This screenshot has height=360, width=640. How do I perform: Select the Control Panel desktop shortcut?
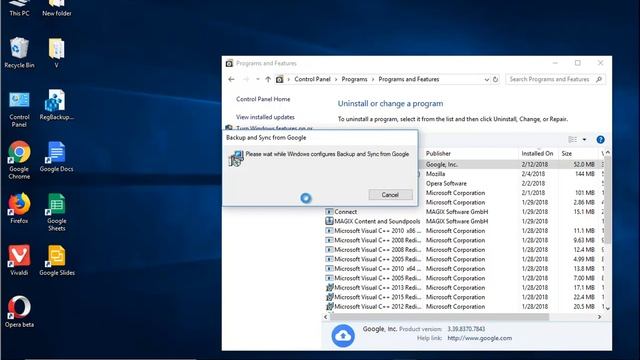[x=19, y=109]
